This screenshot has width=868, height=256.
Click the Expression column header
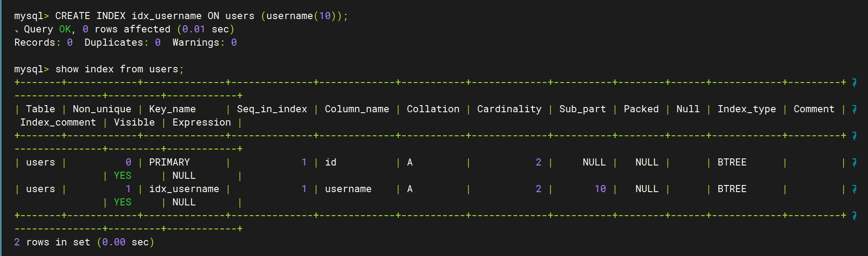(x=202, y=122)
